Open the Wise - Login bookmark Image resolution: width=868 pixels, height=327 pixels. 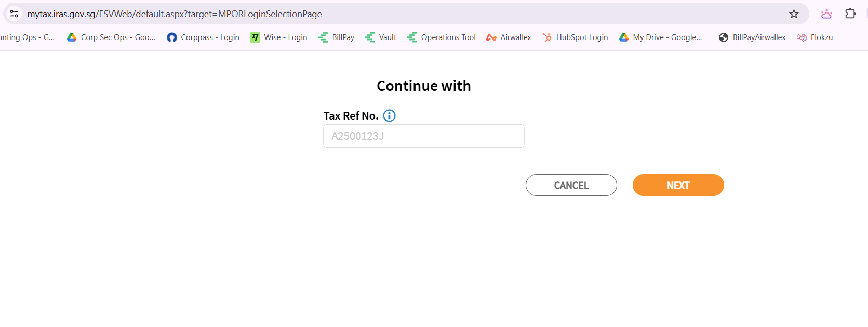pyautogui.click(x=278, y=37)
